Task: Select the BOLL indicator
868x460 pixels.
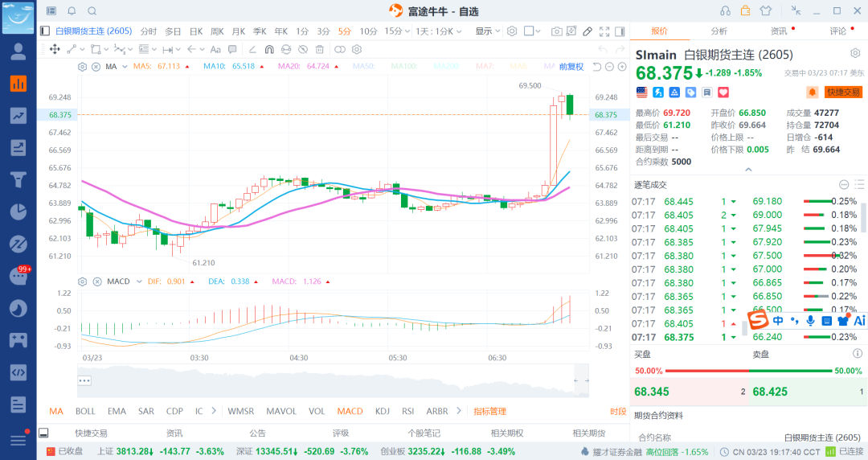Action: click(85, 411)
